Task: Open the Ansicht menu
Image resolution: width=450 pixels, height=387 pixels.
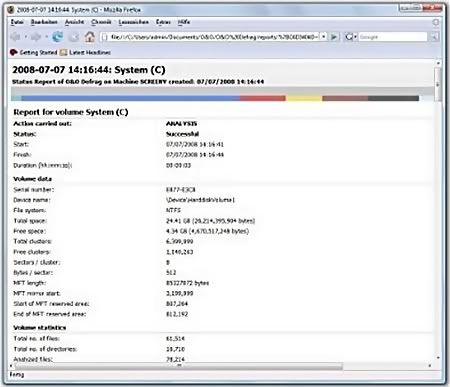Action: point(74,22)
